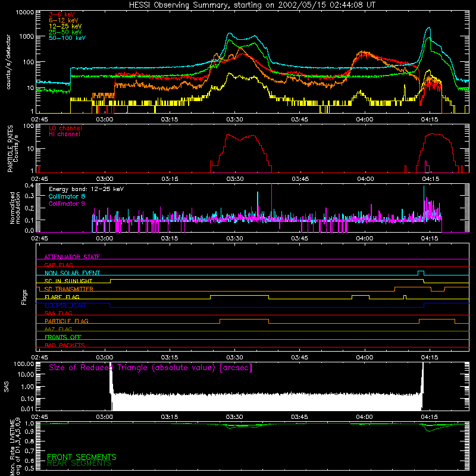Screen dimensions: 476x476
Task: Select the green 25-50 keV legend label
Action: pos(65,32)
